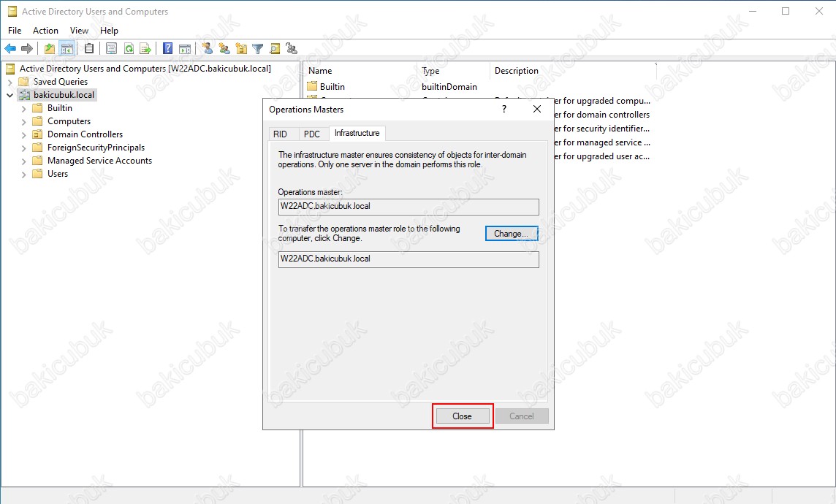
Task: Open the File menu
Action: tap(15, 31)
